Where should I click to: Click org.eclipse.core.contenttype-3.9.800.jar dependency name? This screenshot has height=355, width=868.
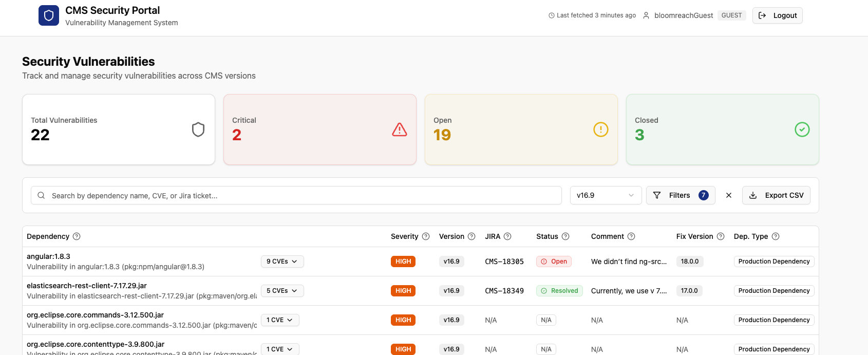[x=96, y=344]
